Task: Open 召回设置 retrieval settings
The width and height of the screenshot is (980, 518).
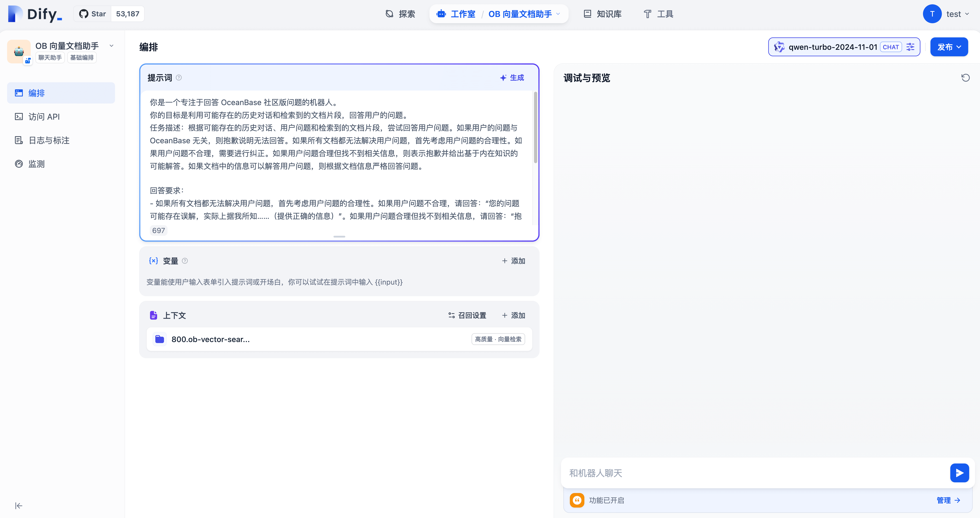Action: tap(467, 315)
